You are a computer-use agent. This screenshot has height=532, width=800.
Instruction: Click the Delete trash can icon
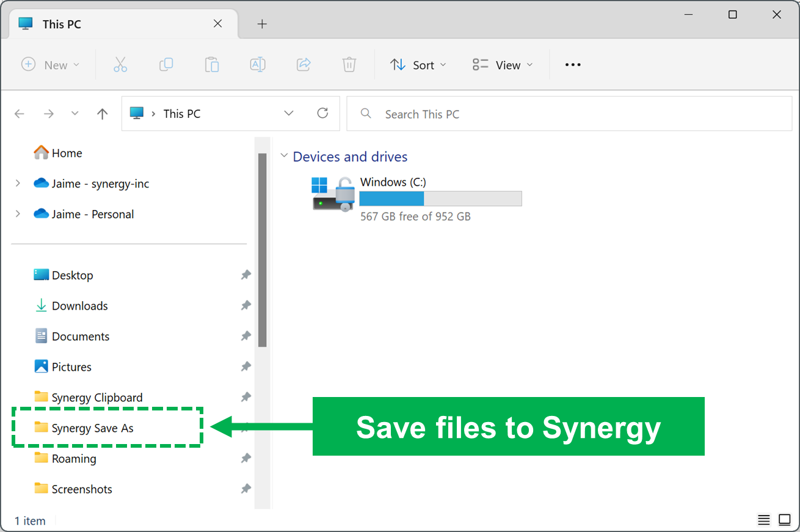(x=349, y=65)
